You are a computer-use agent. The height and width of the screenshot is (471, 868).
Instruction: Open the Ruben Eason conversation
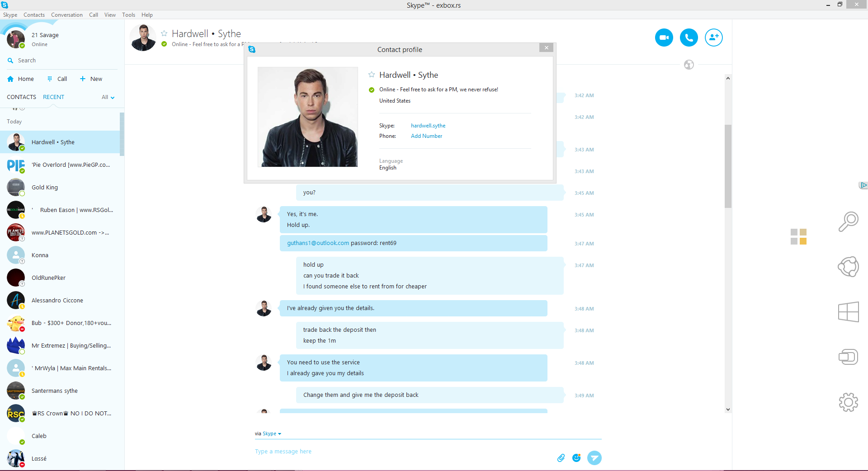tap(60, 210)
